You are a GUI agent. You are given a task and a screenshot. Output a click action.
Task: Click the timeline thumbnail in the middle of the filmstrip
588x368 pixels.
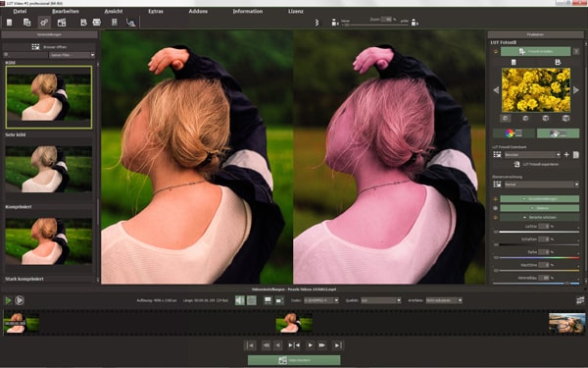[294, 323]
